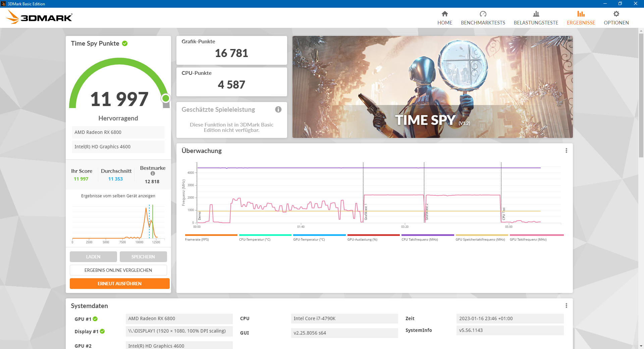The width and height of the screenshot is (644, 349).
Task: Toggle the GPU-Auslastung (%) legend series
Action: click(x=374, y=237)
